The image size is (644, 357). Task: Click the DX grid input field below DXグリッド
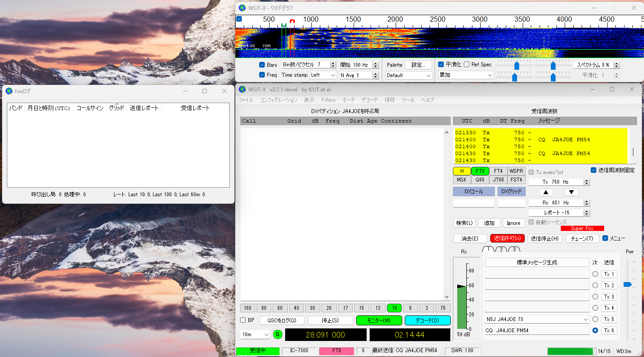point(512,203)
